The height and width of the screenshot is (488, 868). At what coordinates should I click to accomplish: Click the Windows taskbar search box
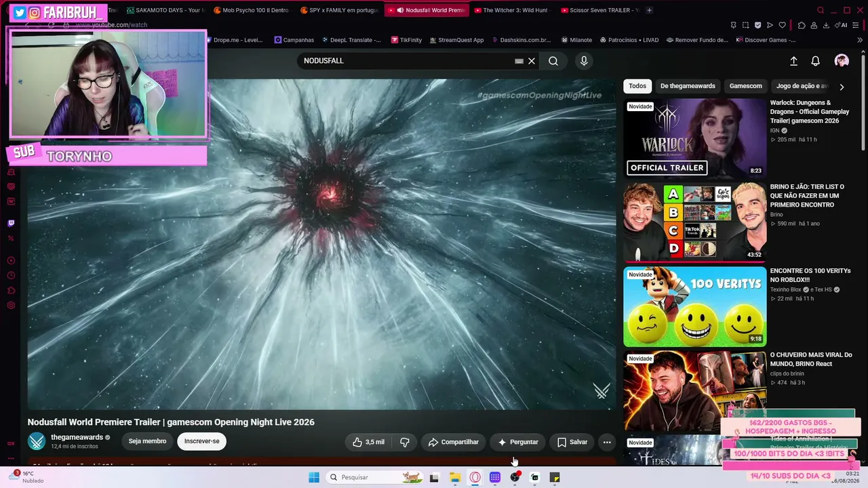[x=374, y=477]
